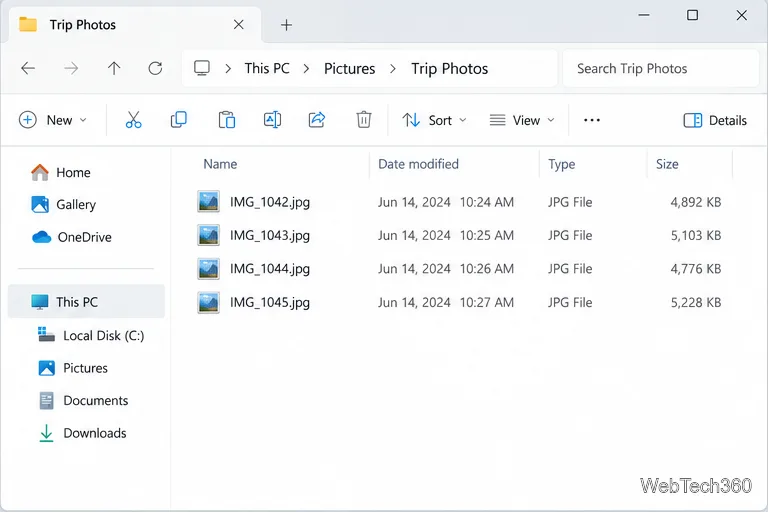Go back with the left arrow
The height and width of the screenshot is (512, 768).
pos(28,68)
